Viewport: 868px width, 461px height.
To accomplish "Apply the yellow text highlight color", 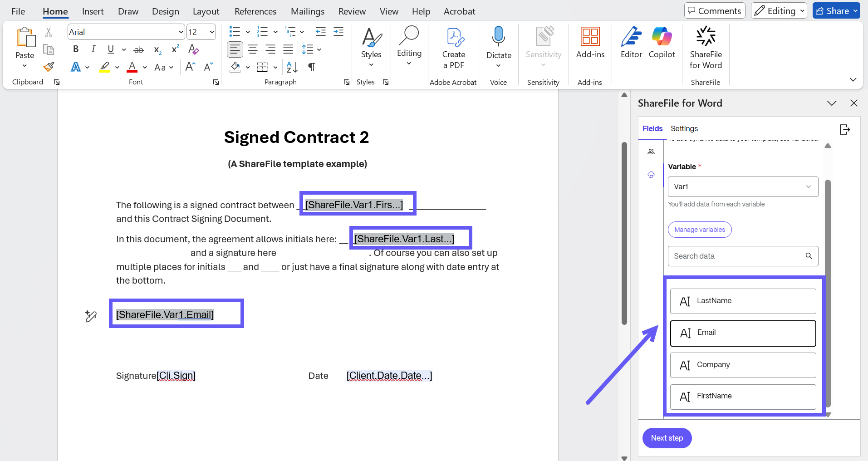I will [x=104, y=67].
